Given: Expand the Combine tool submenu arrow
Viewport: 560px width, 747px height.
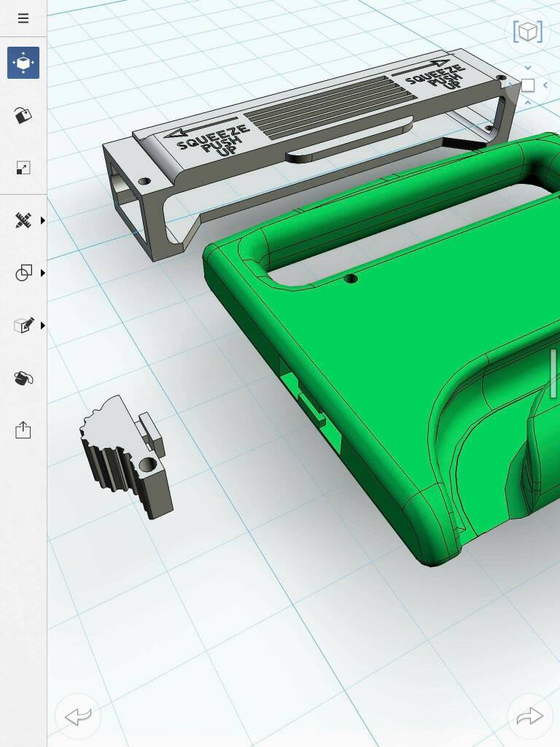Looking at the screenshot, I should (43, 273).
